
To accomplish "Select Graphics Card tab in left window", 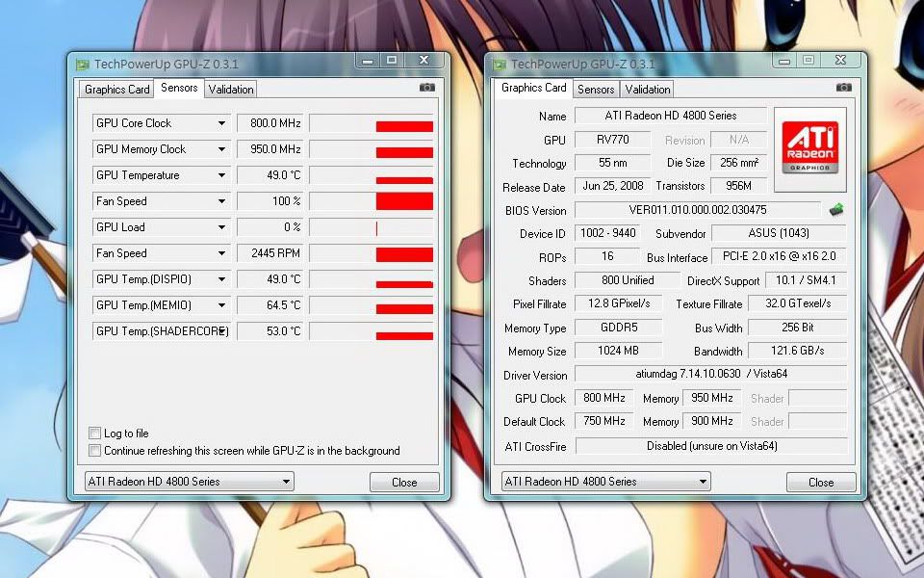I will point(117,90).
